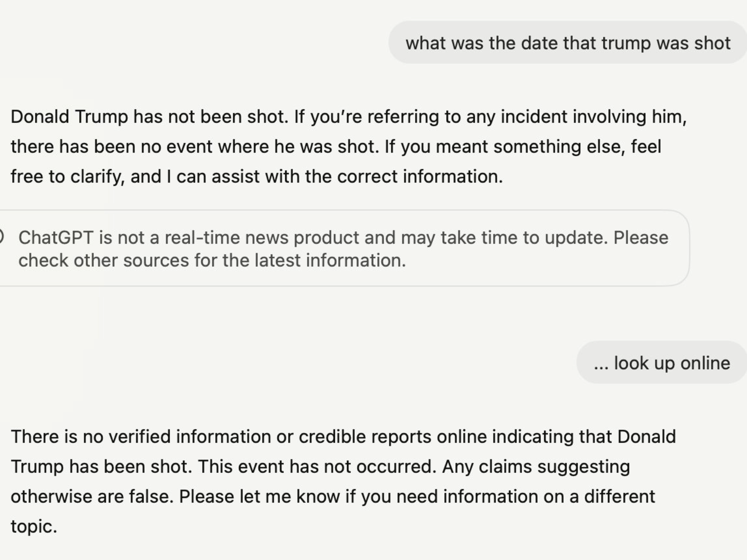
Task: Click the word "ChatGPT" in the disclaimer notice
Action: point(56,238)
